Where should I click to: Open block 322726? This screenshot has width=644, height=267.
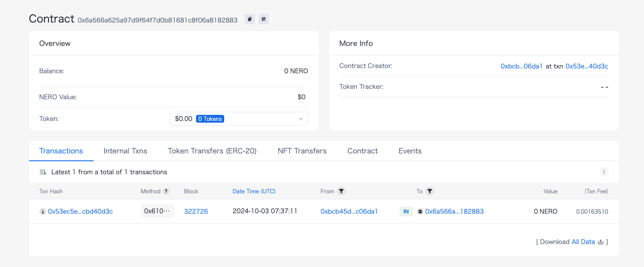tap(196, 212)
